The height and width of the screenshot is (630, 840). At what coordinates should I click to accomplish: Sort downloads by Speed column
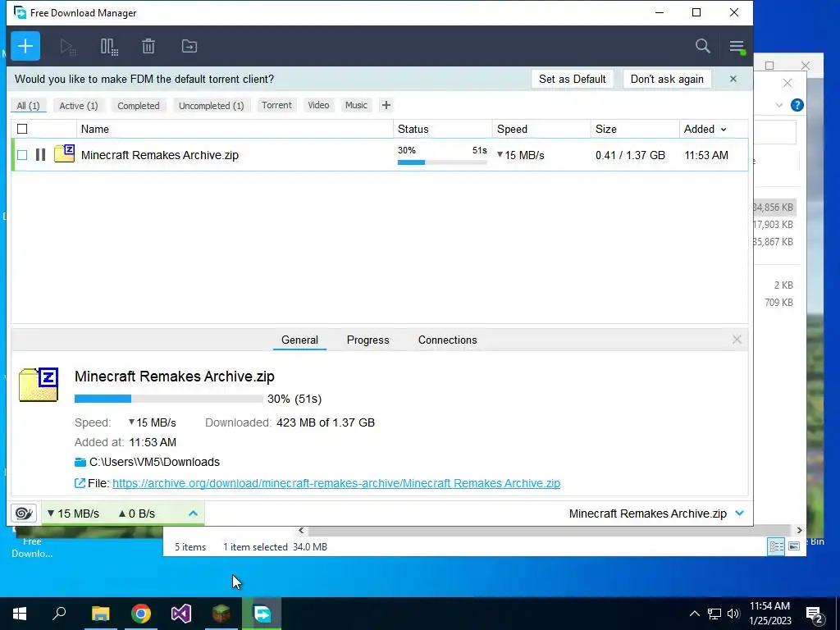click(x=512, y=129)
